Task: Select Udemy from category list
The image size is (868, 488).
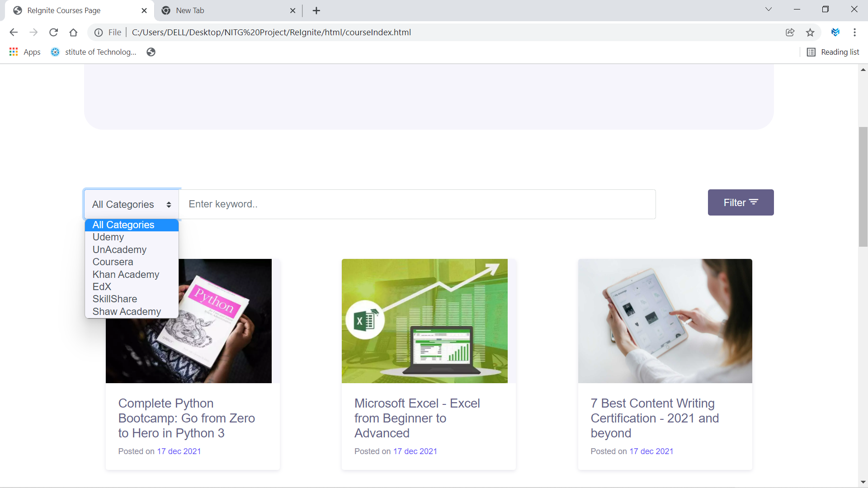Action: click(x=108, y=237)
